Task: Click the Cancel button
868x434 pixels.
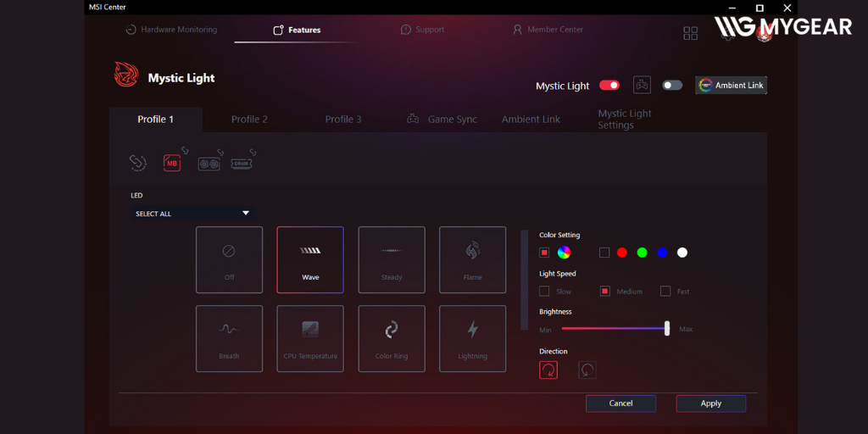Action: (x=620, y=403)
